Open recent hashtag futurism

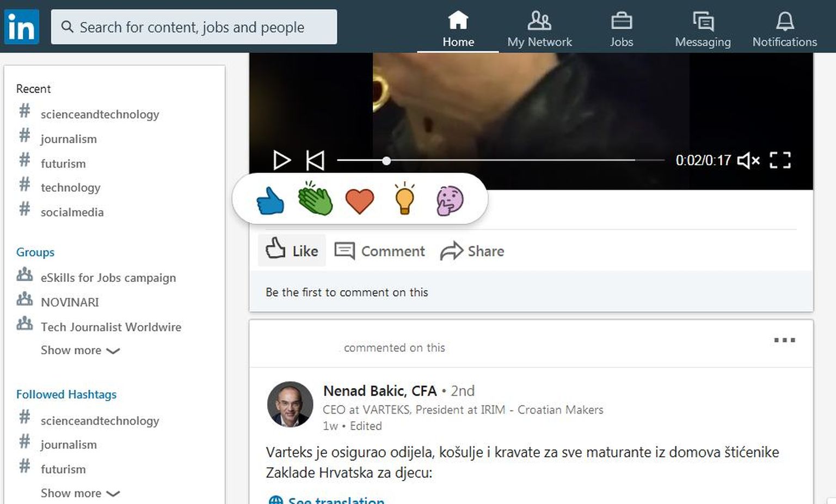click(x=63, y=164)
